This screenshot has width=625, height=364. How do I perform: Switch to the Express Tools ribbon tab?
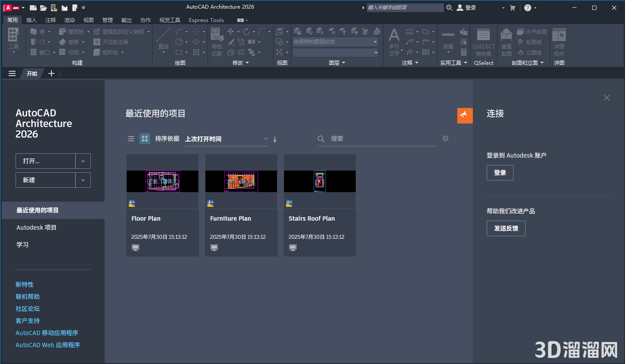[x=206, y=20]
